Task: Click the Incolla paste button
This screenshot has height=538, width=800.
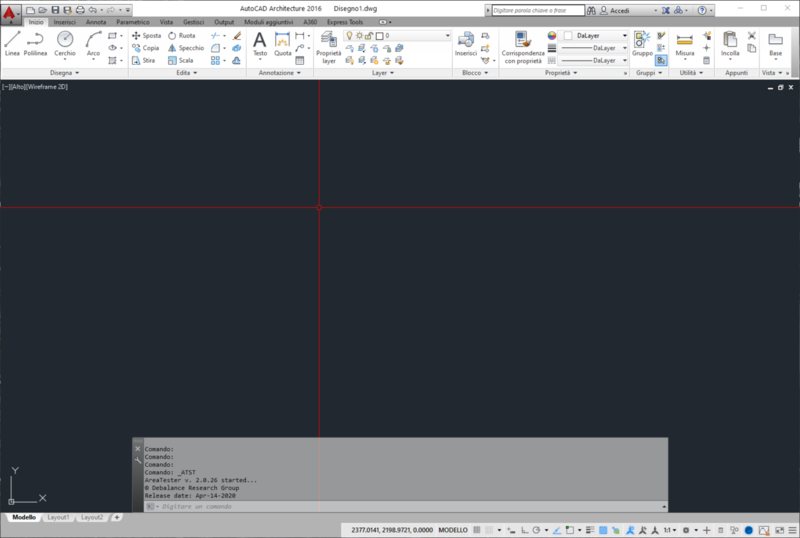Action: pos(730,43)
